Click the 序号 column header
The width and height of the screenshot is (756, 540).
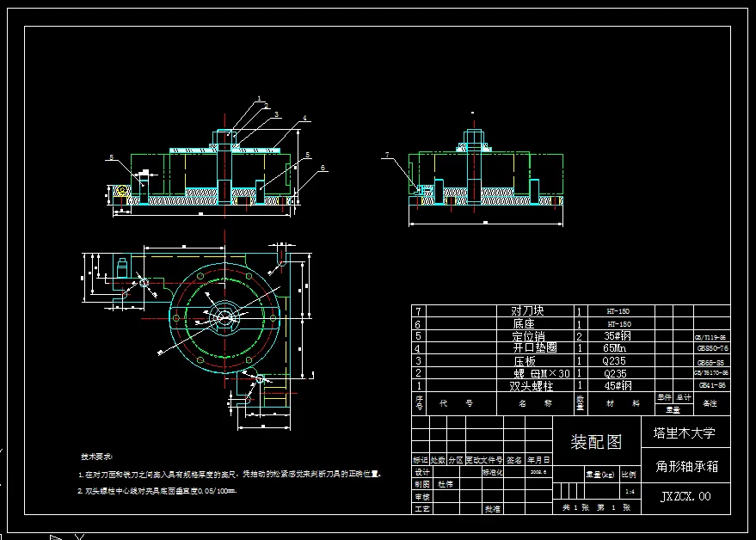click(419, 403)
